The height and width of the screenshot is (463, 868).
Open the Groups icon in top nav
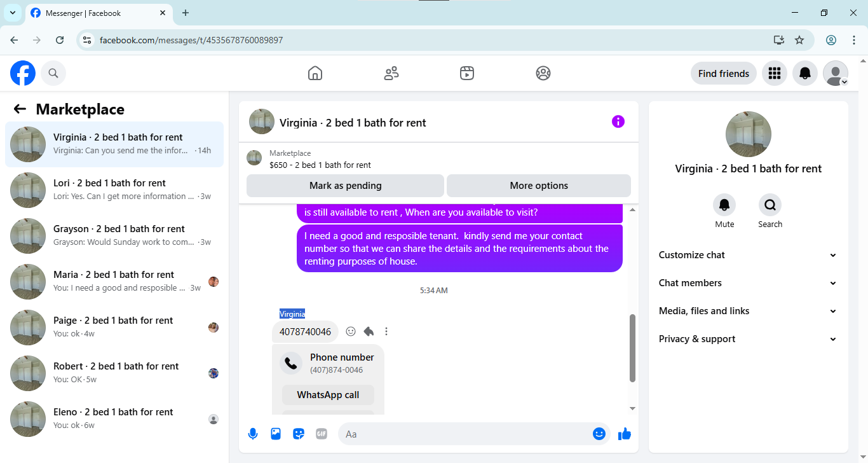[543, 73]
